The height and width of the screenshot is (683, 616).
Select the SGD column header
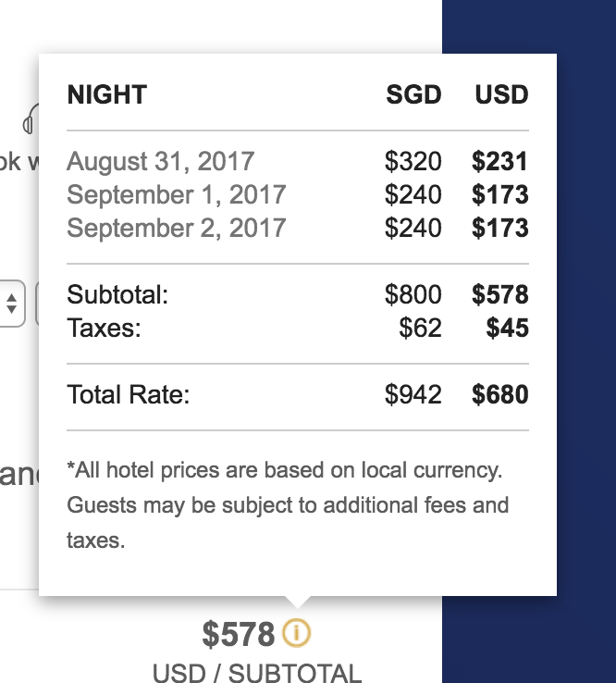[x=413, y=94]
